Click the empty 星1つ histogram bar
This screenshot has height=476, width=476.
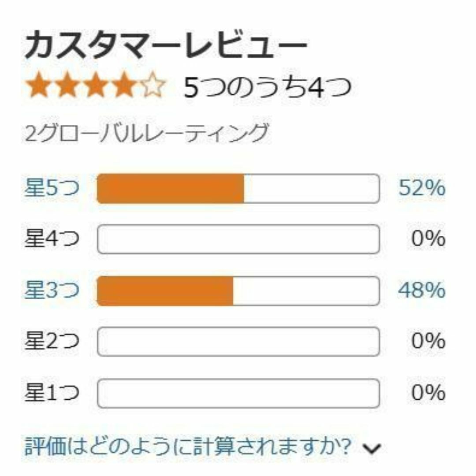238,394
